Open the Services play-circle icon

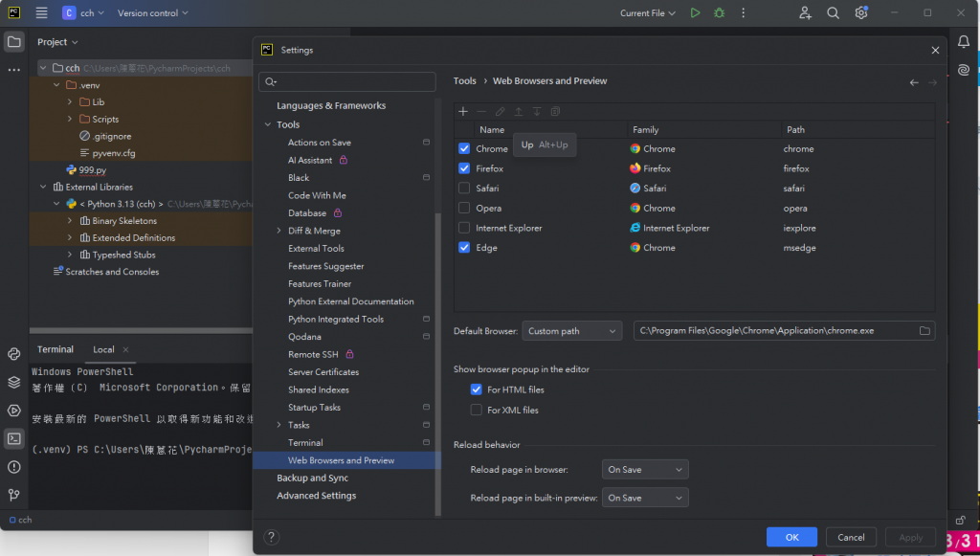(x=13, y=411)
